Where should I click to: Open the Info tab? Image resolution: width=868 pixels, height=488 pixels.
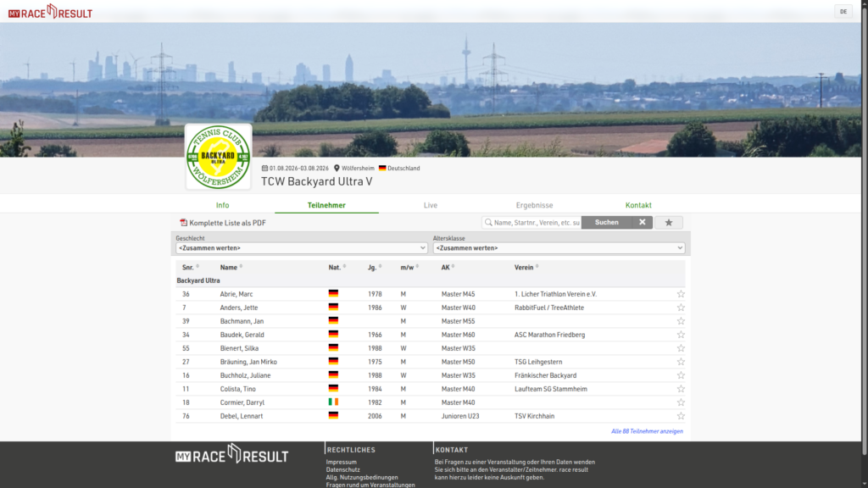point(223,205)
